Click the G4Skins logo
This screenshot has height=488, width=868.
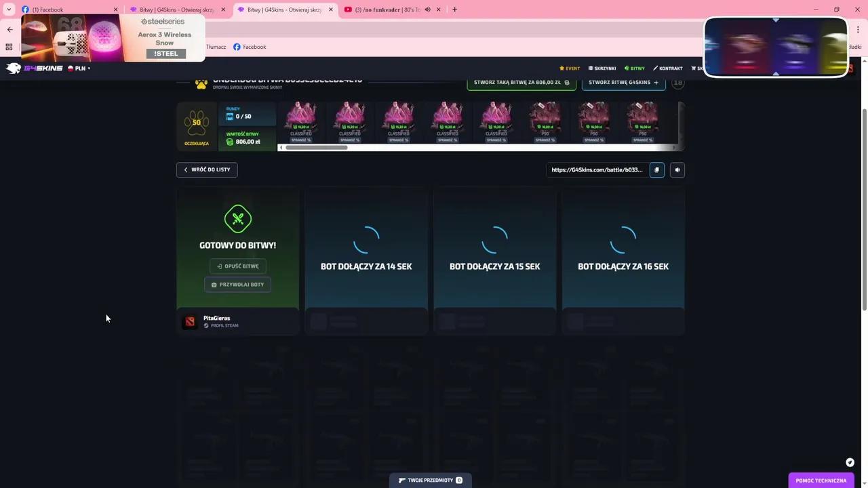pos(35,68)
